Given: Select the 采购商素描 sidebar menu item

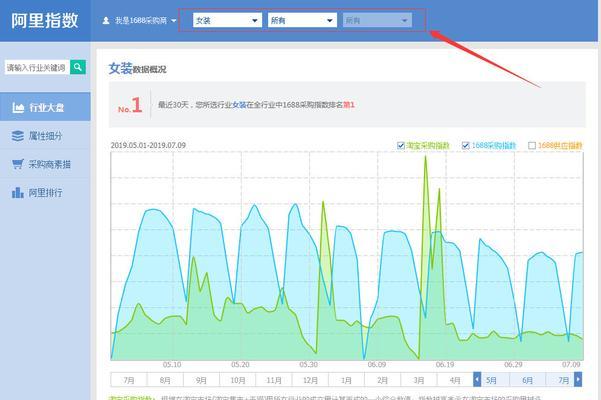Looking at the screenshot, I should click(45, 164).
